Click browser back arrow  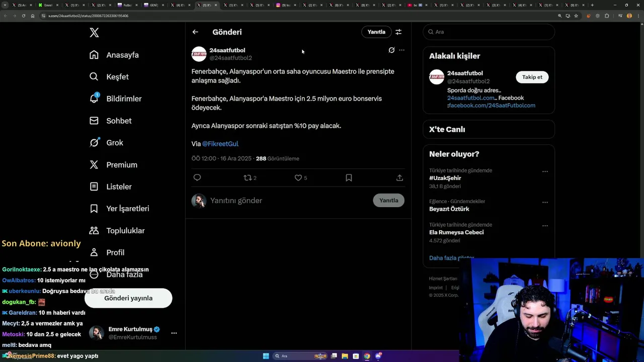[6, 16]
